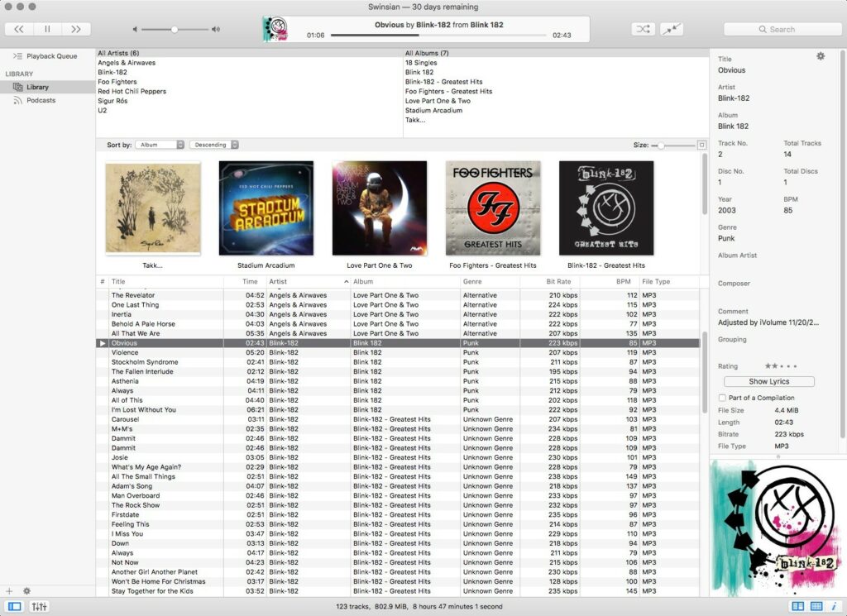
Task: Select All Artists (6)
Action: (x=118, y=54)
